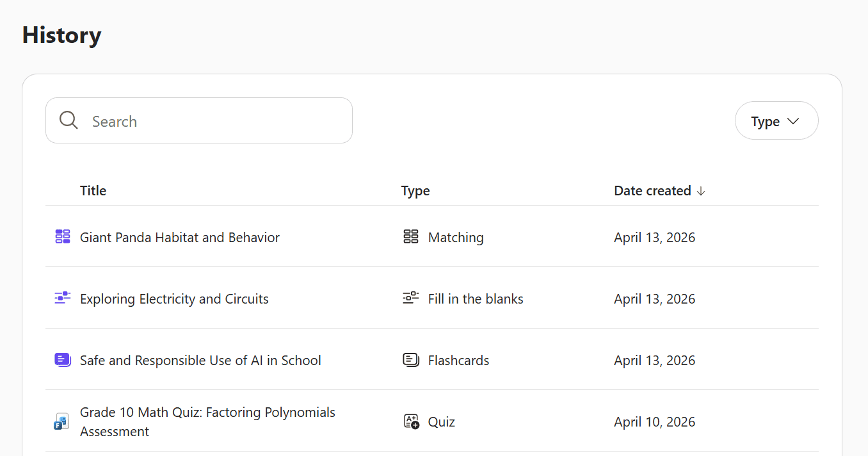Sort by the Date created column header text
Screen dimensions: 868x456
coord(652,191)
